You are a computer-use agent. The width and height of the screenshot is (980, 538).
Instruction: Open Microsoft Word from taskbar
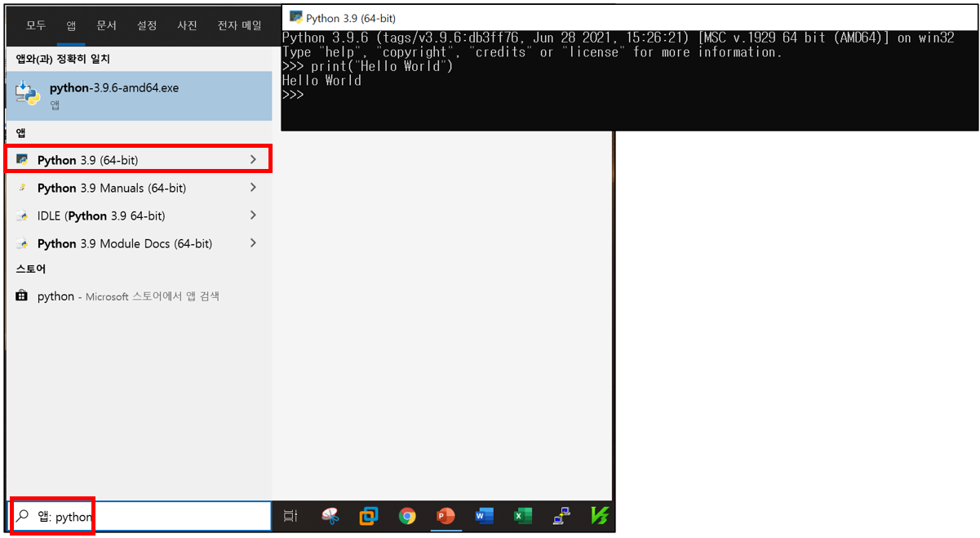point(484,516)
